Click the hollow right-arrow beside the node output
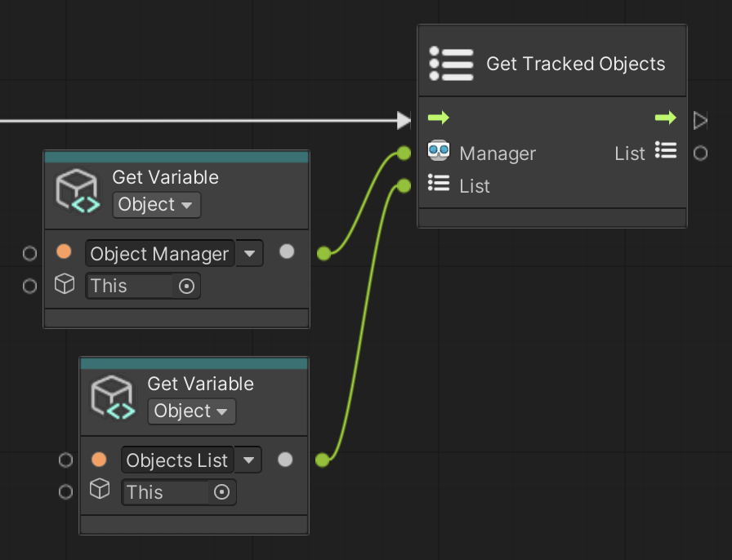This screenshot has width=732, height=560. click(700, 120)
